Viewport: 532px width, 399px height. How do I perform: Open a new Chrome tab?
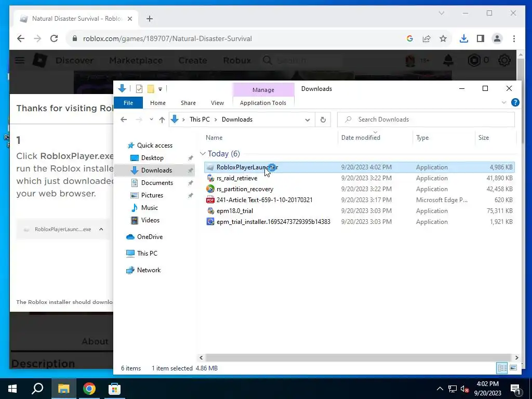click(x=150, y=19)
